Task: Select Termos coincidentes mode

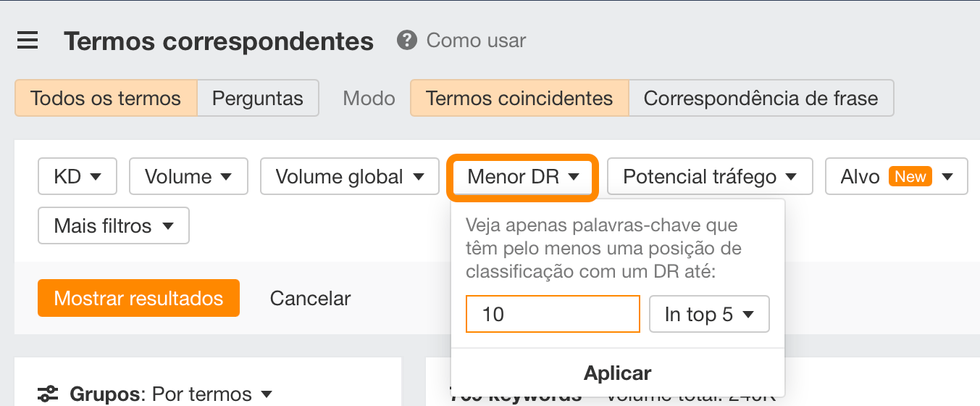Action: (519, 98)
